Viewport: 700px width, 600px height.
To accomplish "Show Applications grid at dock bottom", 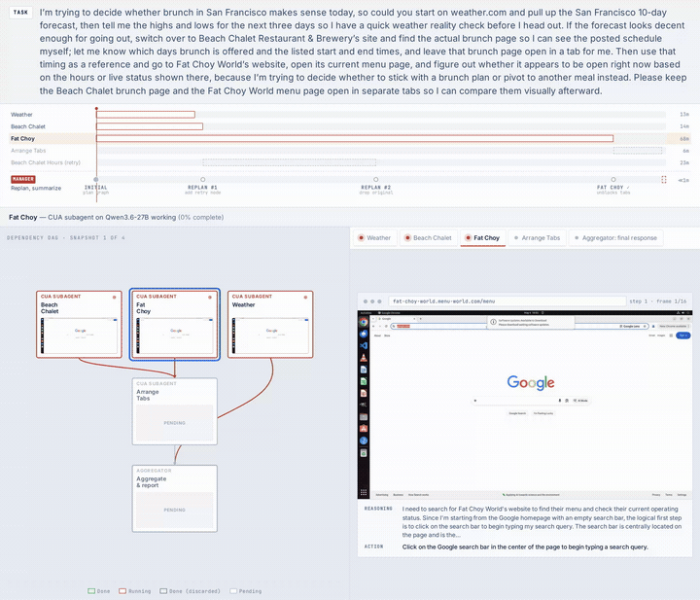I will coord(364,492).
